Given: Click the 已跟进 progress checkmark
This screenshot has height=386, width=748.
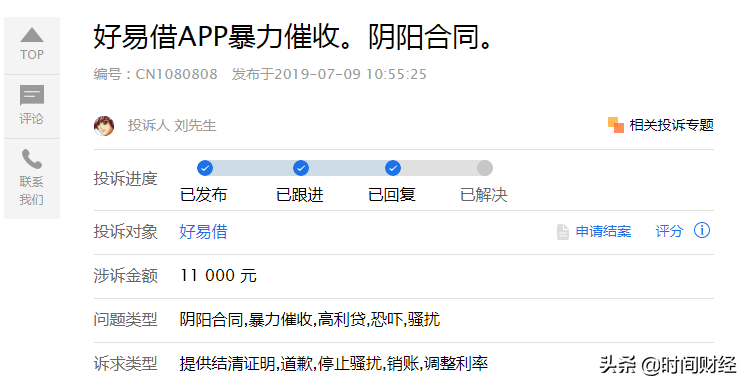Looking at the screenshot, I should [301, 168].
